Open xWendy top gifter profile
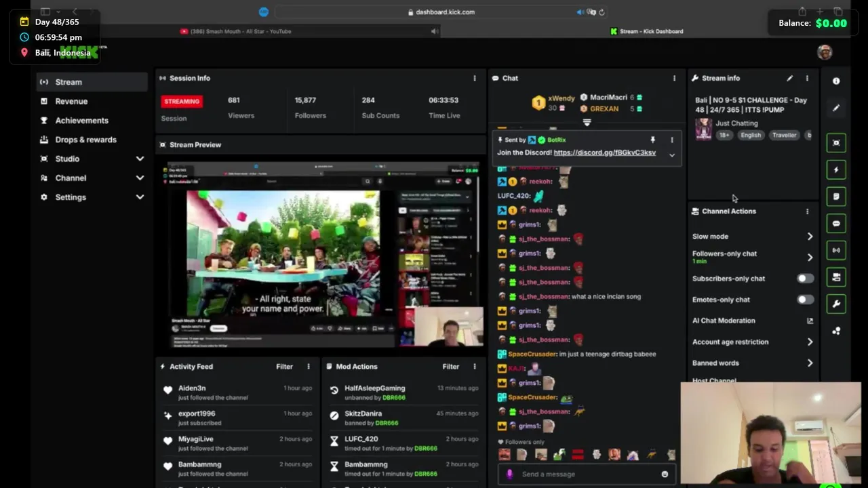 tap(561, 98)
